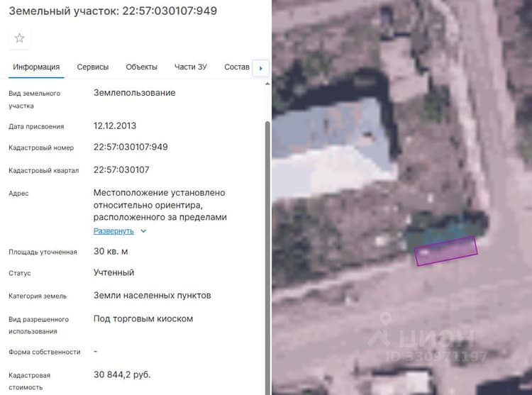This screenshot has height=395, width=532.
Task: Click the tabs scroll-right arrow button
Action: pos(260,68)
